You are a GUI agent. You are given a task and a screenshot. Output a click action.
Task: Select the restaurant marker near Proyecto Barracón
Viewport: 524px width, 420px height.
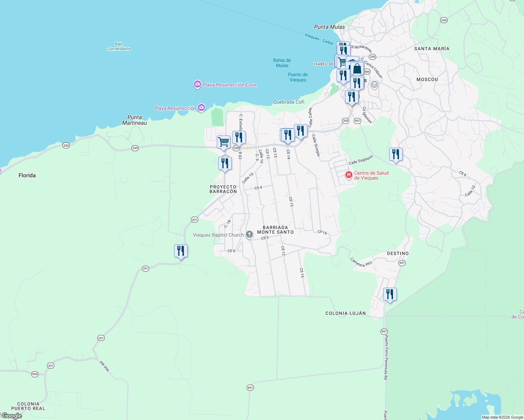click(225, 162)
